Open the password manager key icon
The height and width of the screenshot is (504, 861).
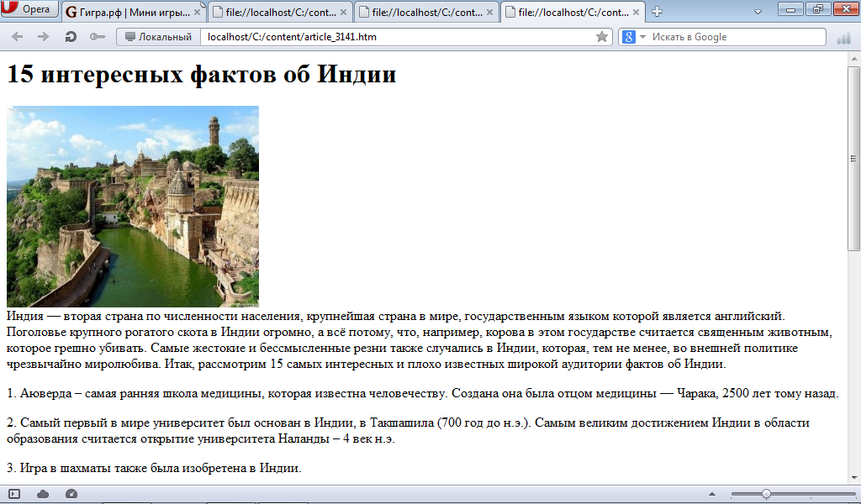click(x=97, y=37)
